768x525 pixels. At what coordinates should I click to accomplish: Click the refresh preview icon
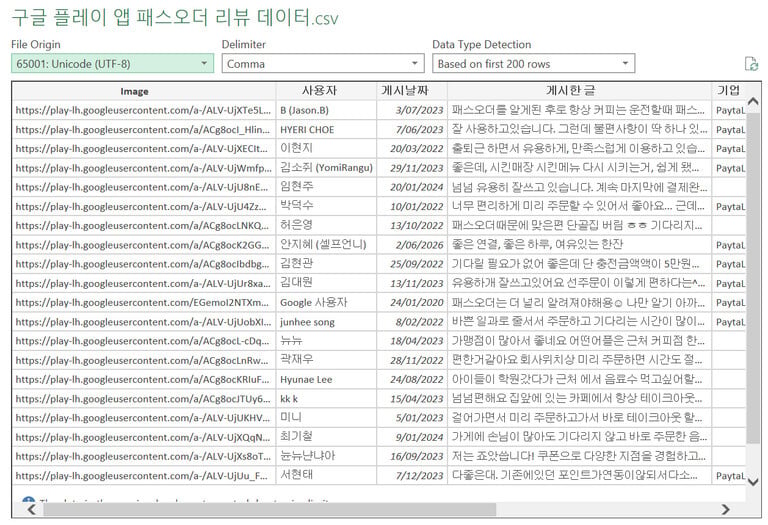coord(752,64)
